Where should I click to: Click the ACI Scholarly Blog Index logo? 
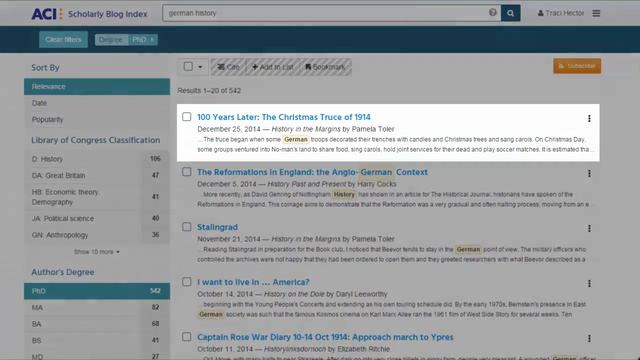pos(89,13)
